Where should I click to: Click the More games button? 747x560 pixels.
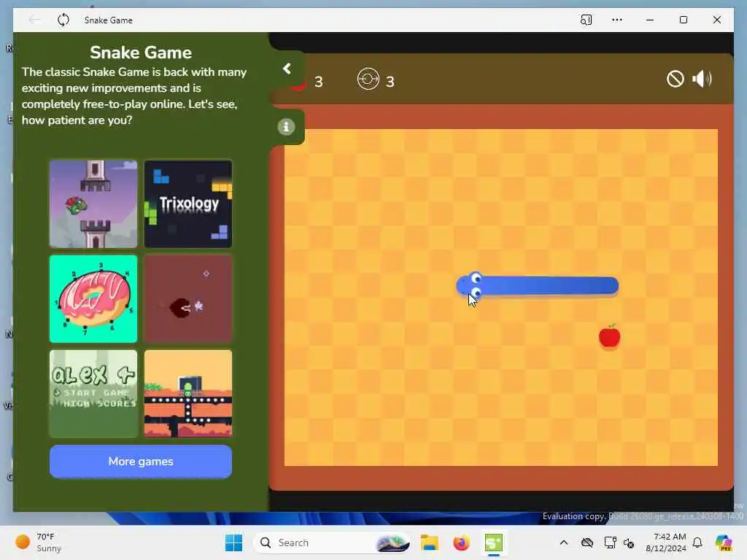(141, 462)
